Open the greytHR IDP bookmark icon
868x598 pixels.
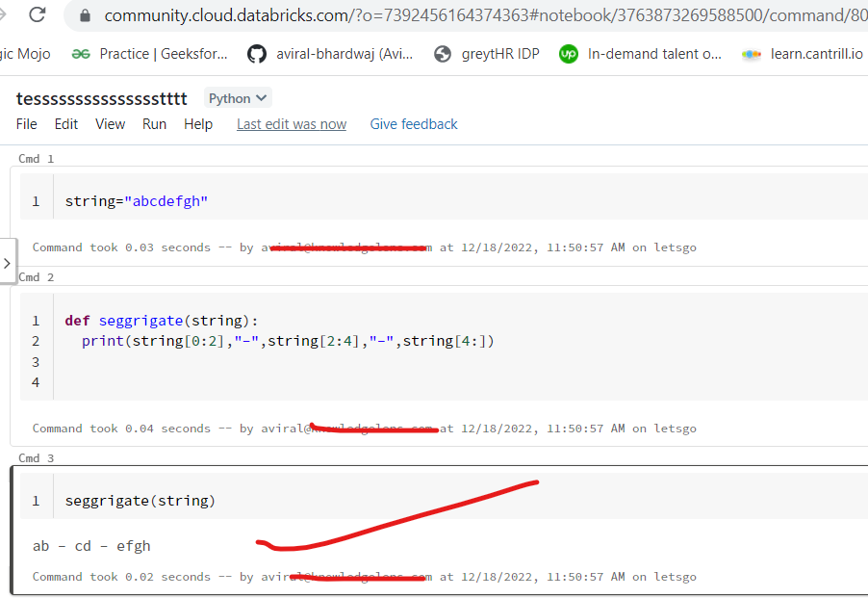pyautogui.click(x=443, y=54)
